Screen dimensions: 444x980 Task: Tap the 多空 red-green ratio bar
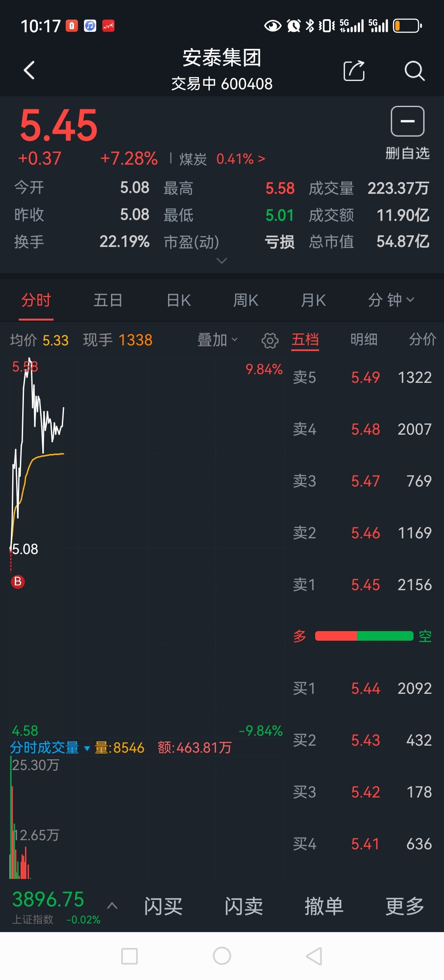[364, 636]
